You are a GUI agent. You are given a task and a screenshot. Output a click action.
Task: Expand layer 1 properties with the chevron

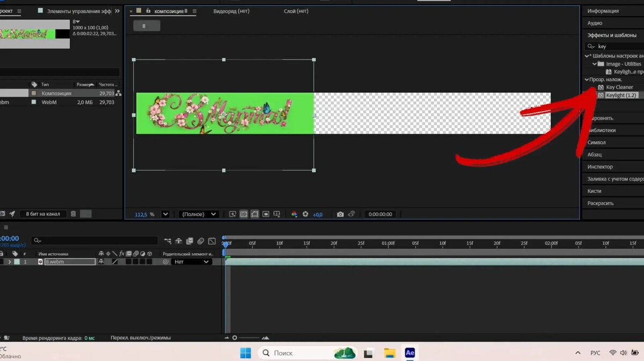coord(10,262)
